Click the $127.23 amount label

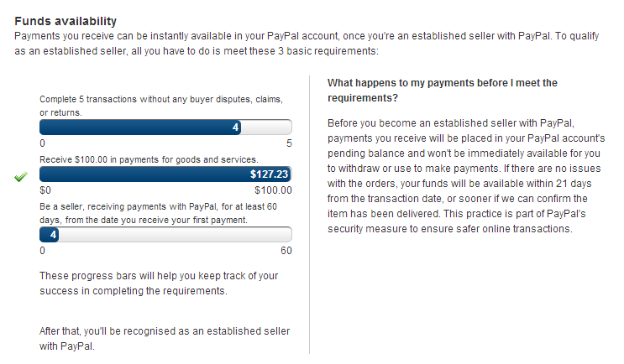[x=269, y=174]
